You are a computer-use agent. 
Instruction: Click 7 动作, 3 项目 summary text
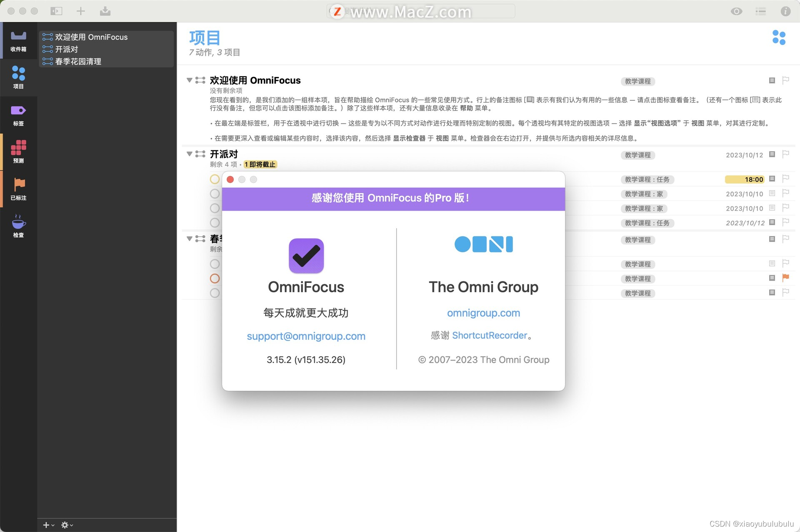pyautogui.click(x=214, y=52)
